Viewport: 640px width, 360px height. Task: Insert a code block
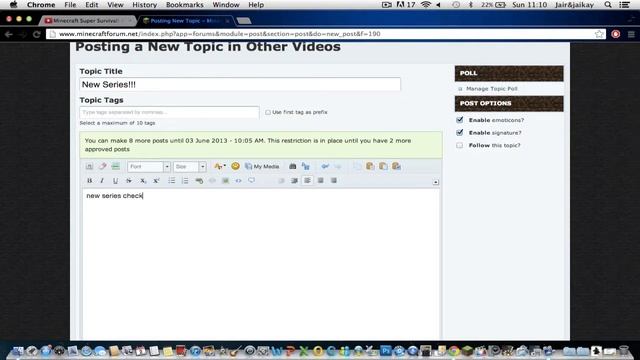(x=238, y=180)
